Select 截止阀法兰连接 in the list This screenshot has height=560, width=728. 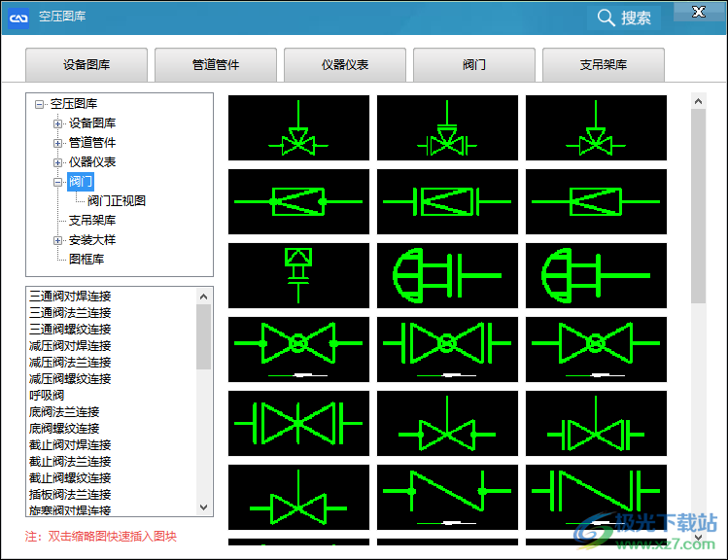point(70,462)
